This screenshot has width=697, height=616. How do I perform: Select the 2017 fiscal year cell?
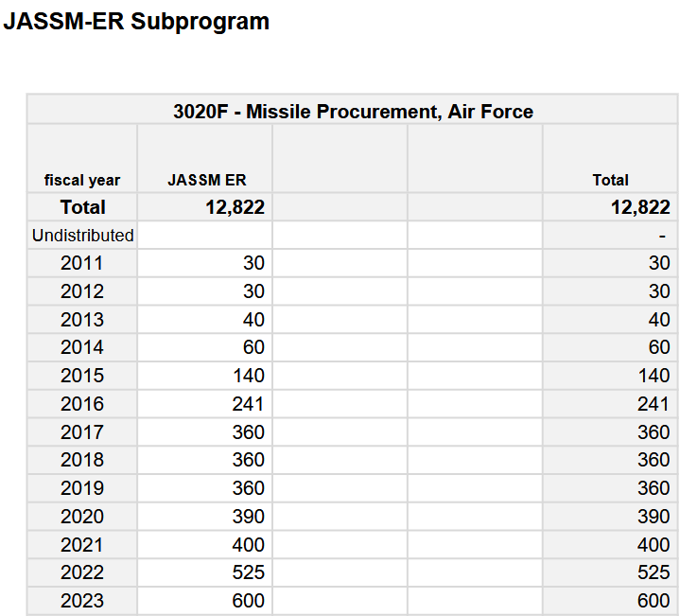(x=82, y=432)
